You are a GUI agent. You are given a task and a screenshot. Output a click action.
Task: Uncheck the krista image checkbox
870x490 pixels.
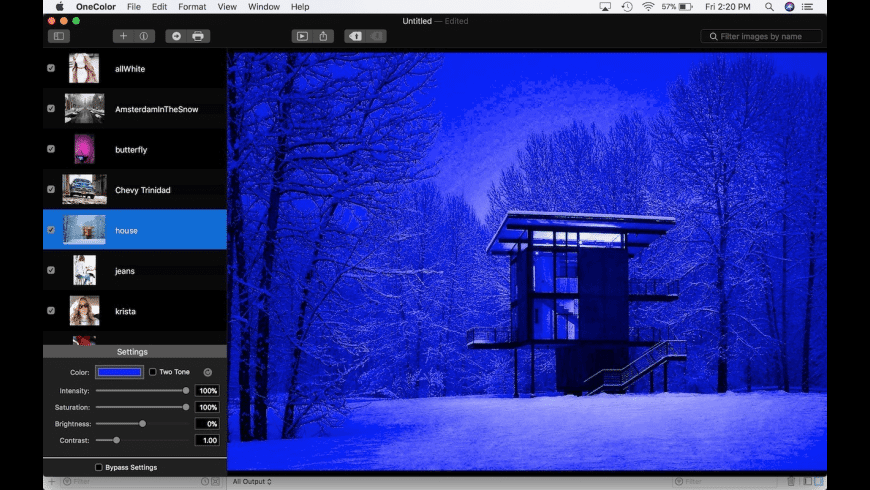pos(51,311)
